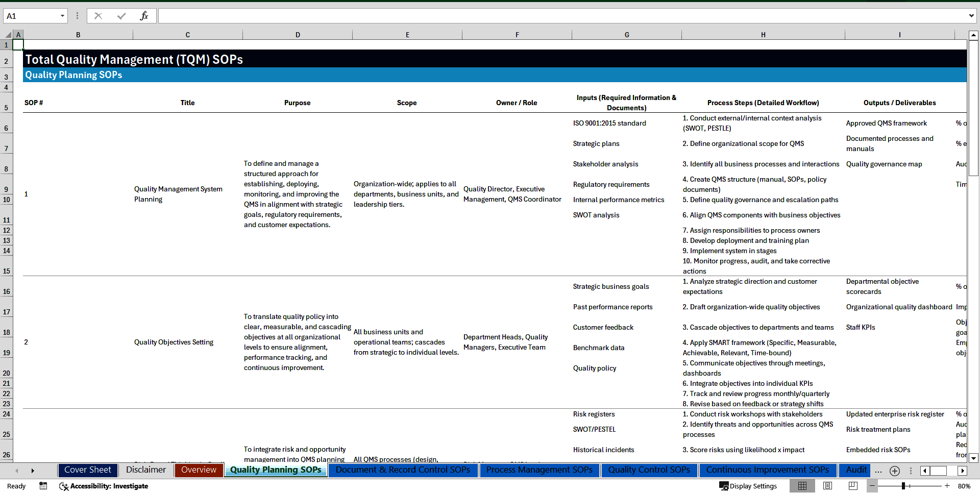Click the Cancel (X) icon beside formula bar
This screenshot has width=980, height=493.
pyautogui.click(x=98, y=15)
